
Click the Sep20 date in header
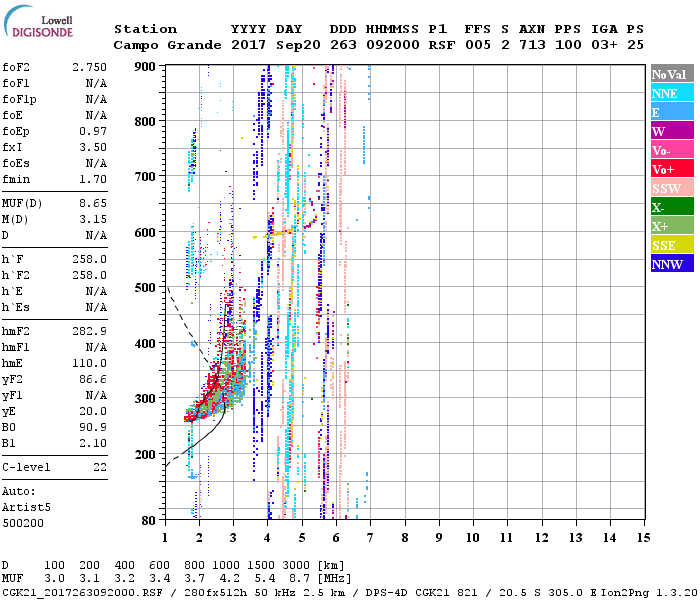pos(298,45)
